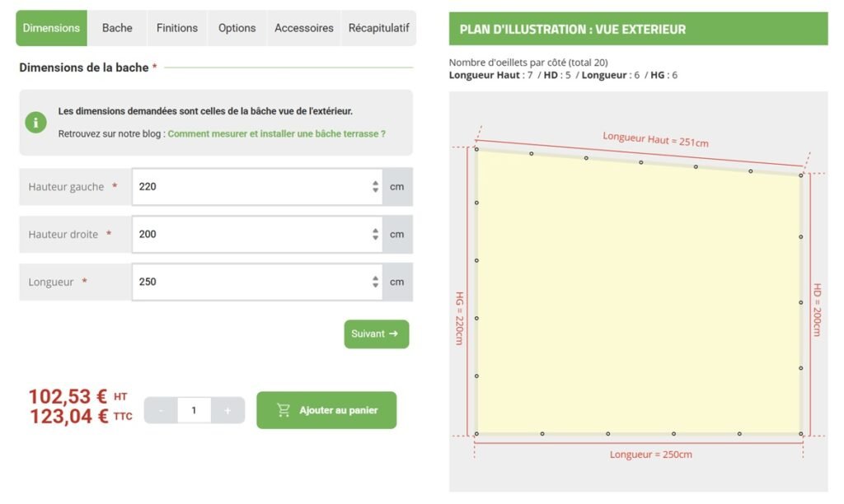
Task: Click the green info icon
Action: click(36, 123)
